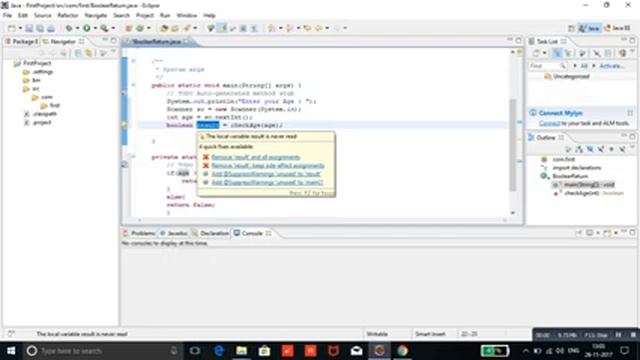The height and width of the screenshot is (360, 640).
Task: Select the Navigator view tab
Action: pos(63,42)
